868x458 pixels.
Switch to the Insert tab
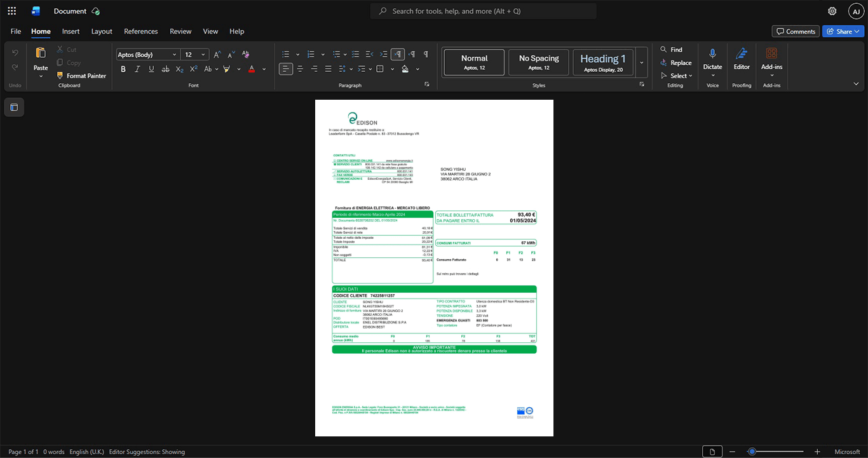point(71,31)
